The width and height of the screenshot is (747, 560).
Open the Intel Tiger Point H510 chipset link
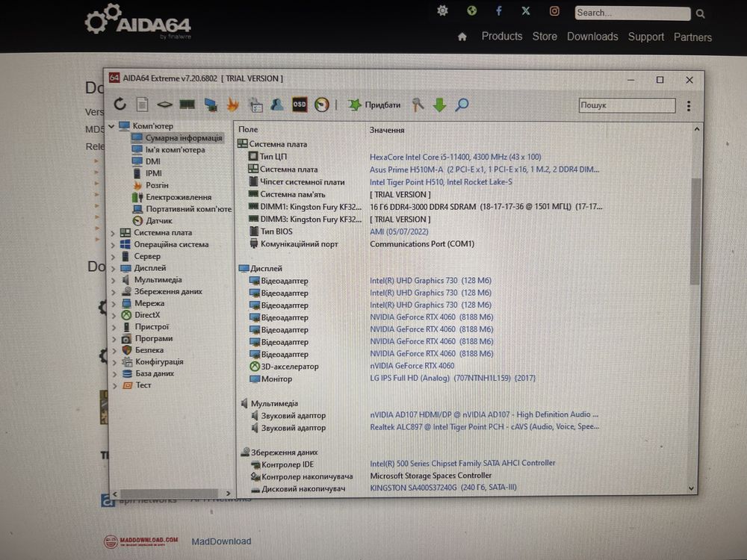pos(441,182)
